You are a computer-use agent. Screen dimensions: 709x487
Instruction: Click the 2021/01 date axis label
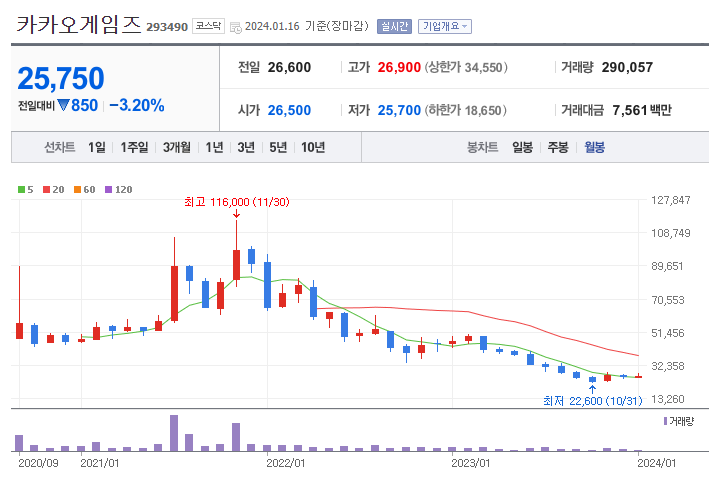pyautogui.click(x=99, y=463)
